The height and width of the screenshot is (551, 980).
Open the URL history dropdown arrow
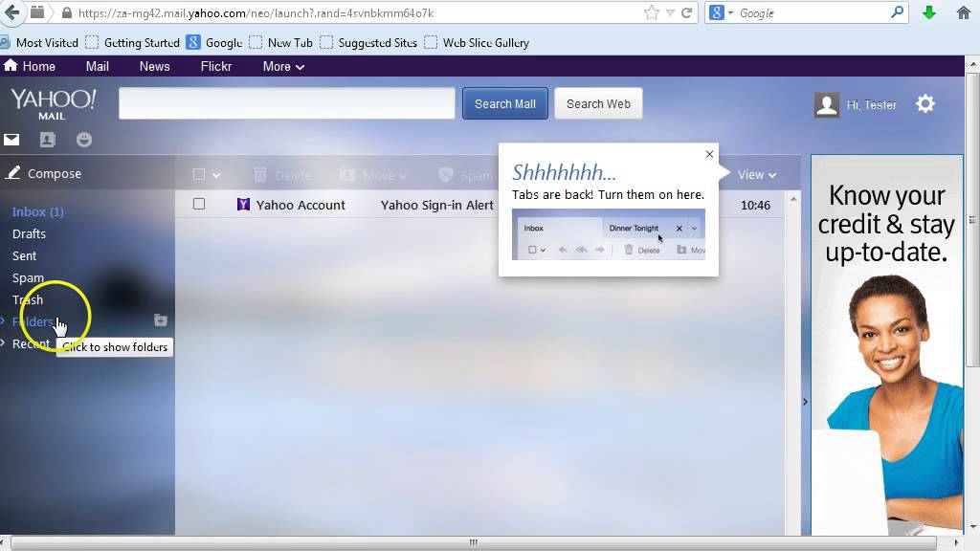pos(669,13)
